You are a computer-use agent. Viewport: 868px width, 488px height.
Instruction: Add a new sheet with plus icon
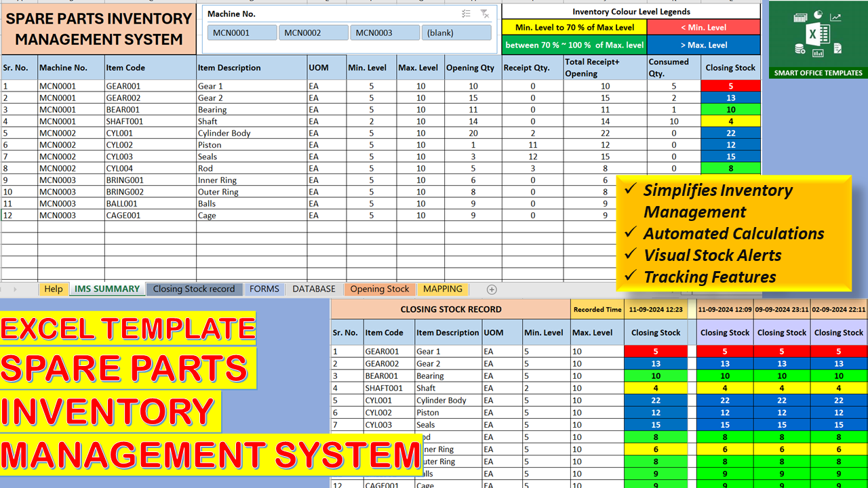[492, 289]
